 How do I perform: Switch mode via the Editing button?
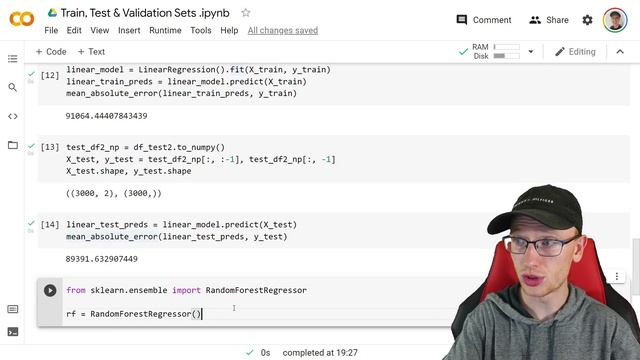(575, 52)
